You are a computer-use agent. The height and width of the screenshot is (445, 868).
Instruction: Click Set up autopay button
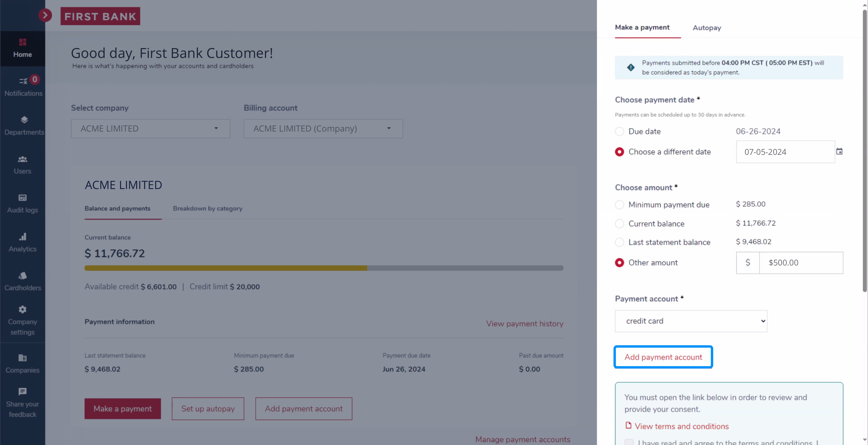coord(208,409)
